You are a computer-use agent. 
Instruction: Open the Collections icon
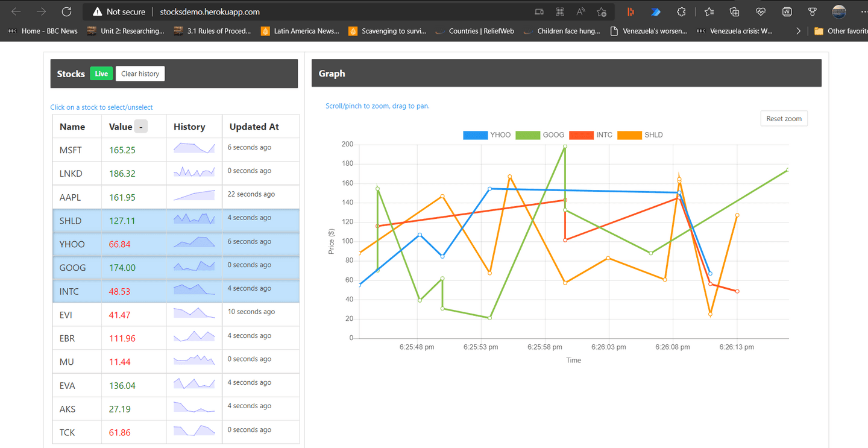(x=734, y=11)
